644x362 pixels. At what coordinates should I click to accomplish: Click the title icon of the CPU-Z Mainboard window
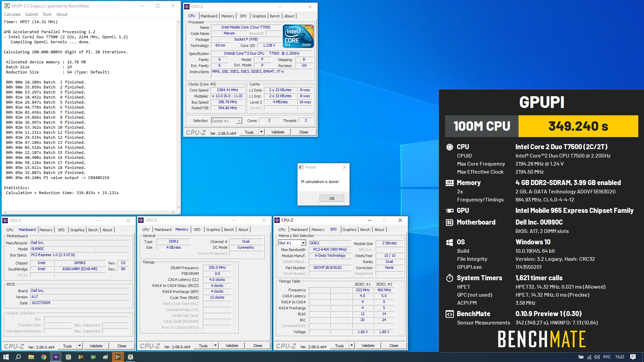point(5,220)
